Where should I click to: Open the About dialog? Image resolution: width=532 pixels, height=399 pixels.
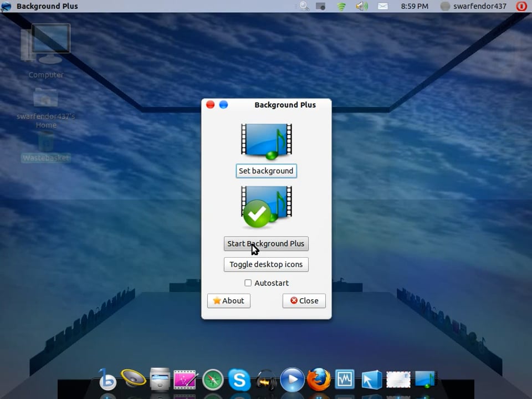[228, 300]
